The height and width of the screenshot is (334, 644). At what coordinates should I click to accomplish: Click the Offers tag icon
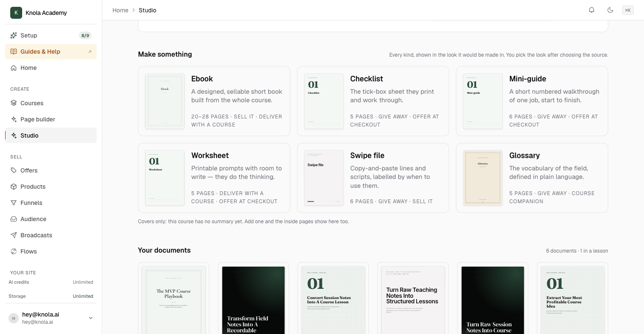point(14,170)
